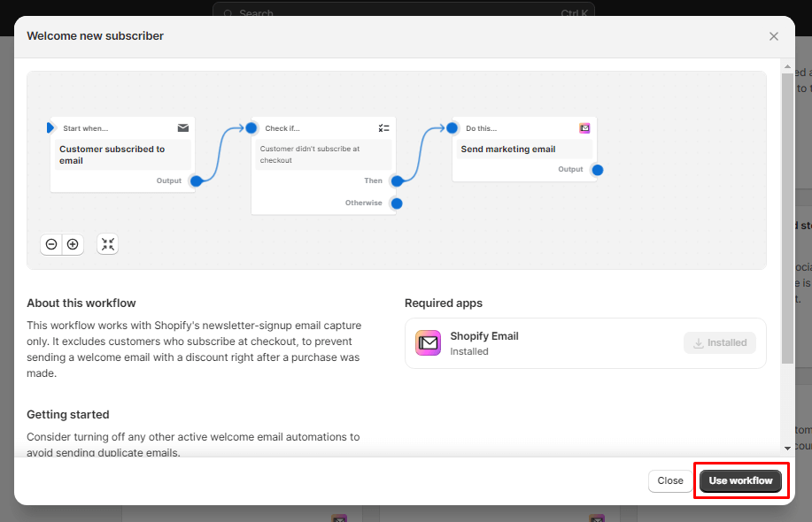812x522 pixels.
Task: Click the Output connector of the trigger card
Action: point(197,180)
